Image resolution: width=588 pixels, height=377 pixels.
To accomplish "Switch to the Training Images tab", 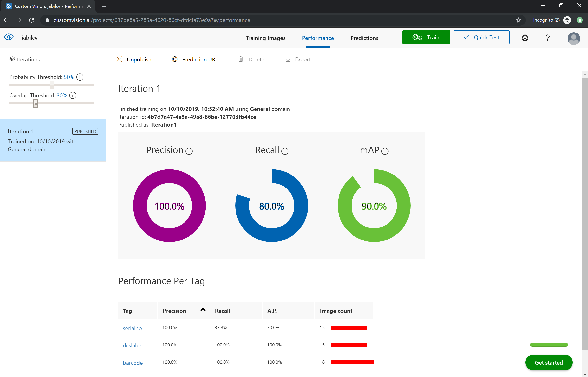I will pos(265,38).
